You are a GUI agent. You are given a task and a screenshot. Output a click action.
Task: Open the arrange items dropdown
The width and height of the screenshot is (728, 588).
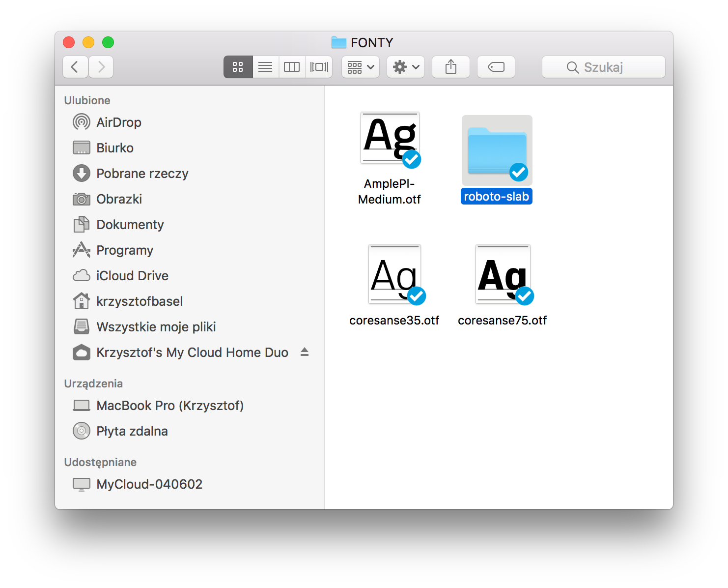[x=361, y=67]
